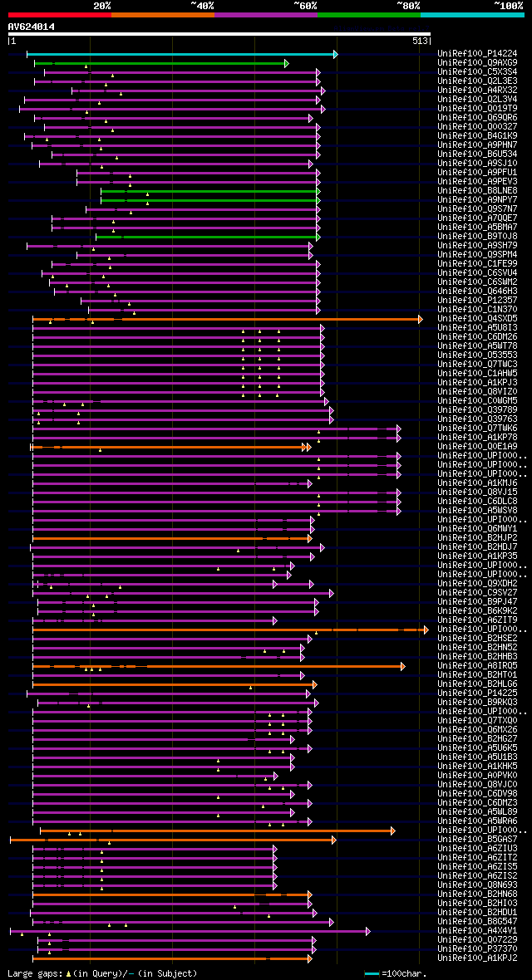Image resolution: width=532 pixels, height=980 pixels.
Task: Select the UniRef100_Q4SXD5 label
Action: 477,319
